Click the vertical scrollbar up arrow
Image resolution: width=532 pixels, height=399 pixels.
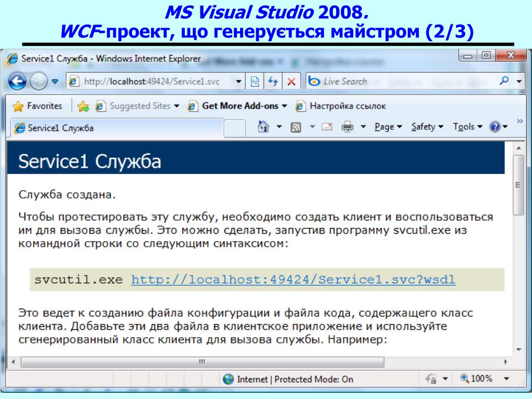[x=518, y=148]
